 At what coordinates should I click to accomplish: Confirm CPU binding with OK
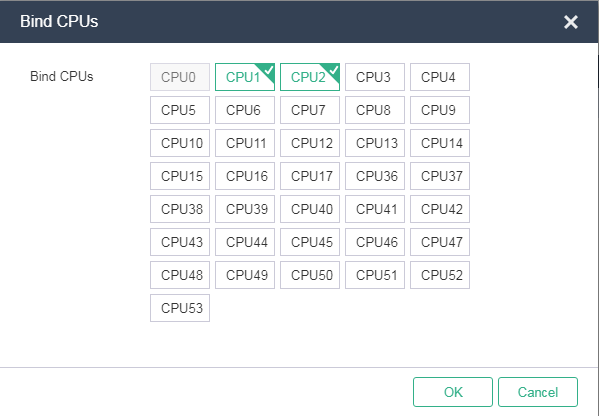coord(453,392)
